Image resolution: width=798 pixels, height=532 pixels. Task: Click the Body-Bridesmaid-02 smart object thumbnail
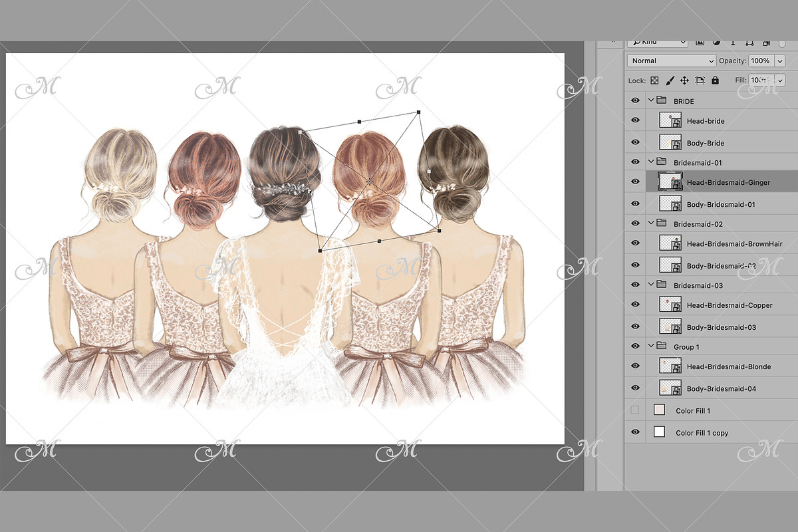pos(670,265)
